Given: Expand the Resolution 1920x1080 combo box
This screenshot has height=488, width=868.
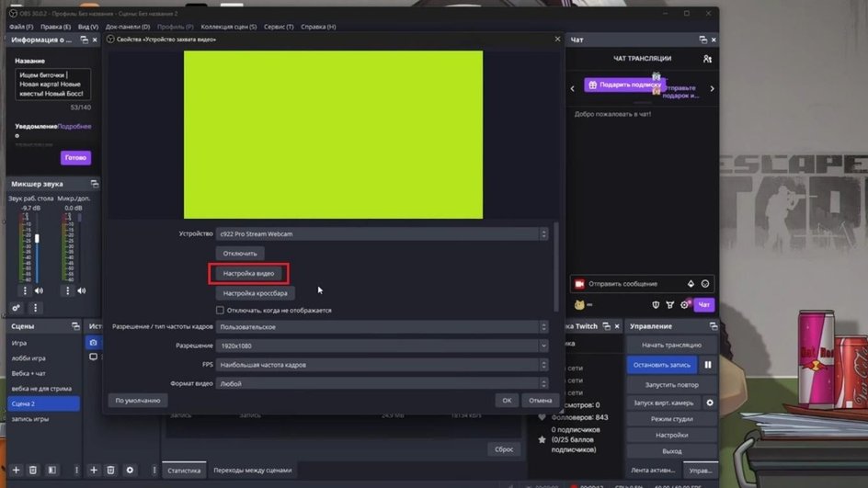Looking at the screenshot, I should [x=382, y=346].
